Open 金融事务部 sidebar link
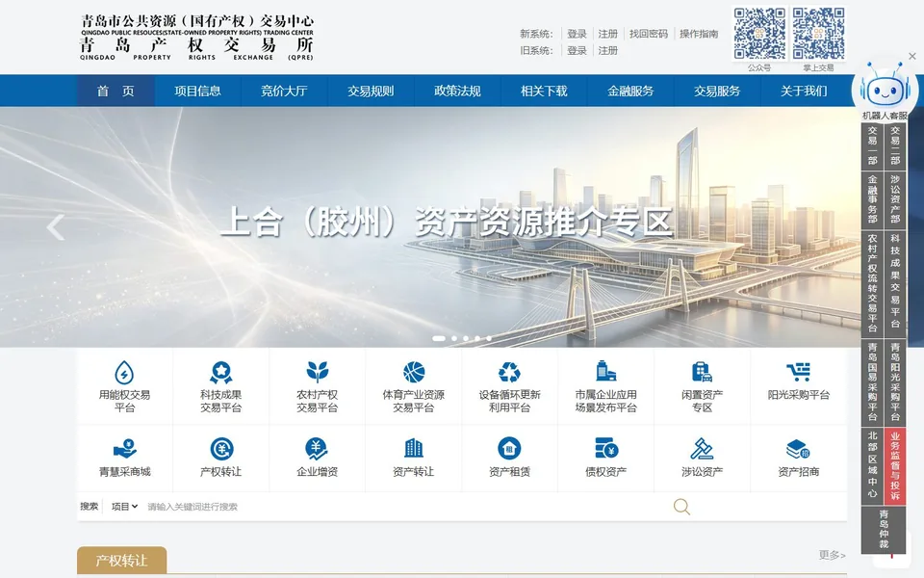Viewport: 924px width, 578px height. tap(873, 200)
